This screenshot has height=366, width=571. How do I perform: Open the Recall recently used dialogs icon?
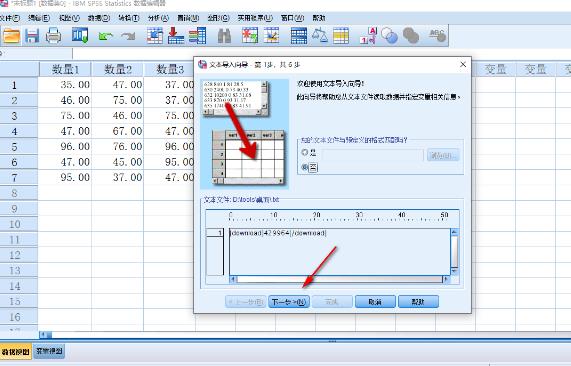point(80,36)
